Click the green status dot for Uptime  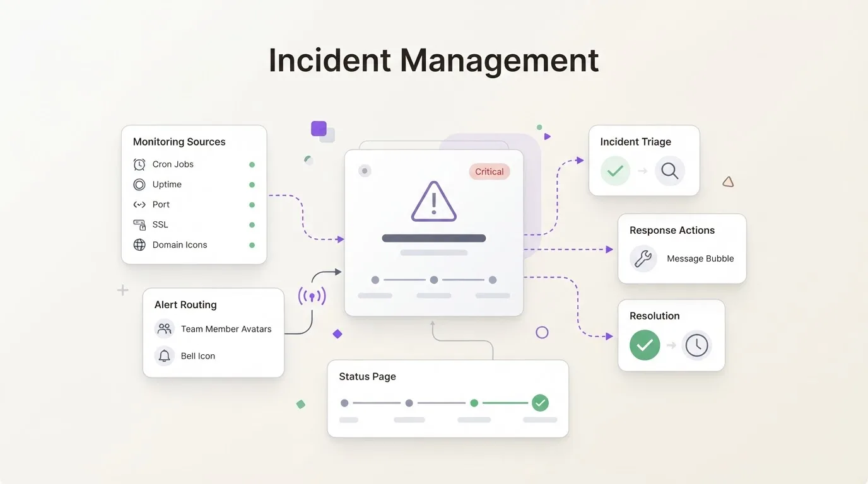pyautogui.click(x=252, y=185)
